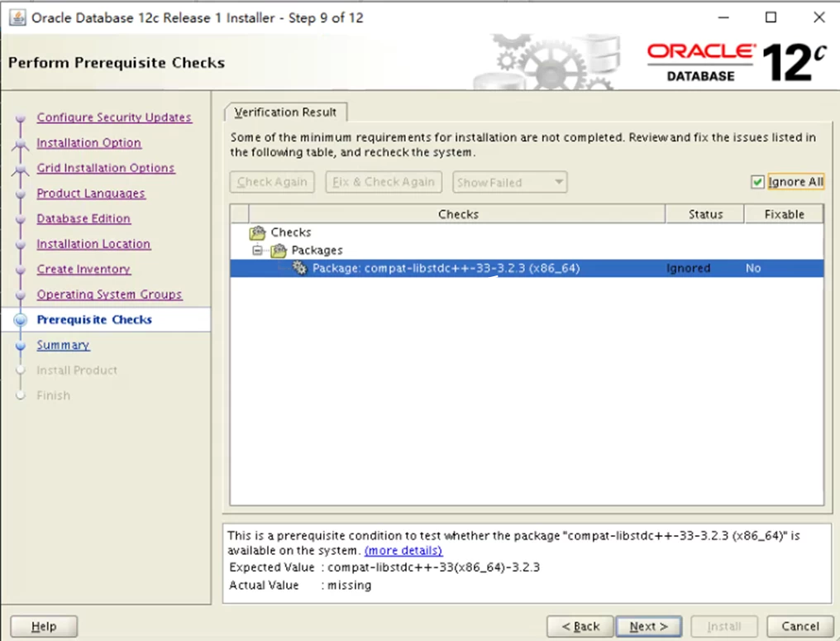
Task: Click the more details link
Action: (403, 550)
